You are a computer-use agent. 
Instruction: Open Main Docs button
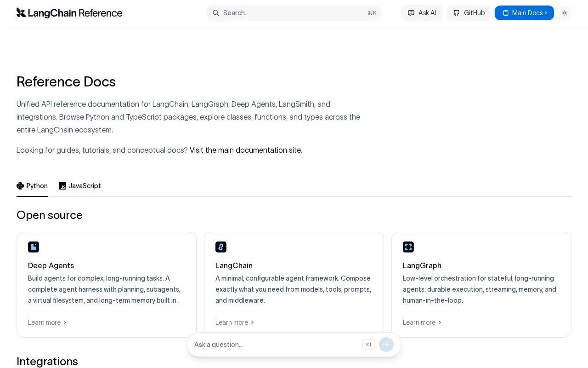pos(524,13)
